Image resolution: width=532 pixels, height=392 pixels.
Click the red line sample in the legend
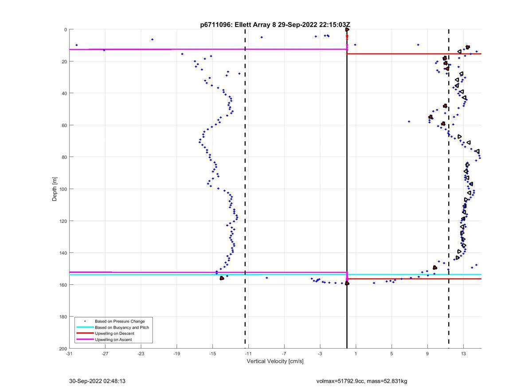tap(85, 334)
